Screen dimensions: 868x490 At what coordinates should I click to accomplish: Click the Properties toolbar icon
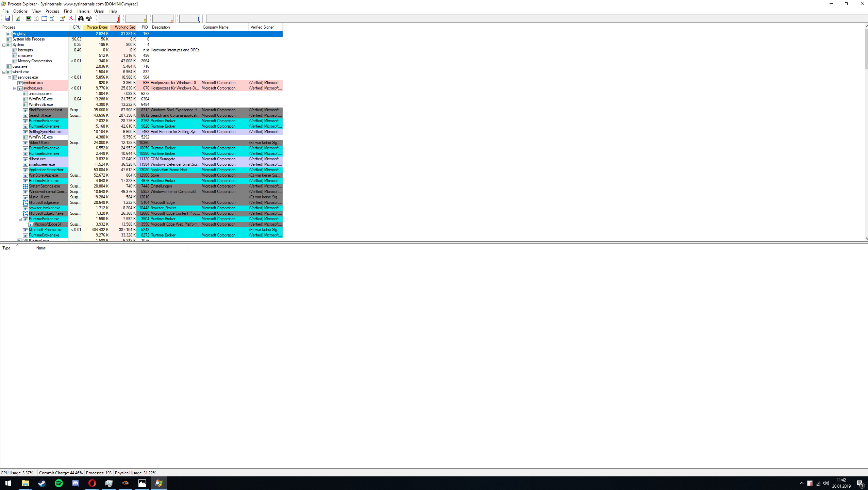(62, 18)
